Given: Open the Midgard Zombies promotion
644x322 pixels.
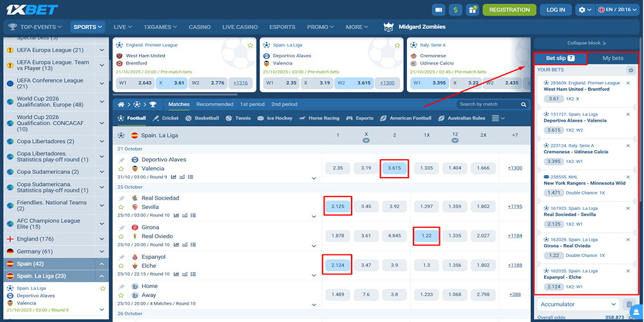Looking at the screenshot, I should pyautogui.click(x=414, y=27).
